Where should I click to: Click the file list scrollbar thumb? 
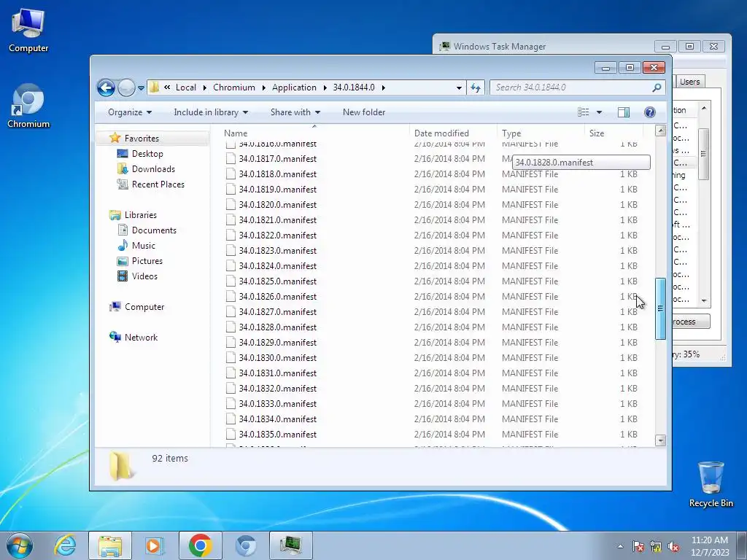click(x=660, y=308)
